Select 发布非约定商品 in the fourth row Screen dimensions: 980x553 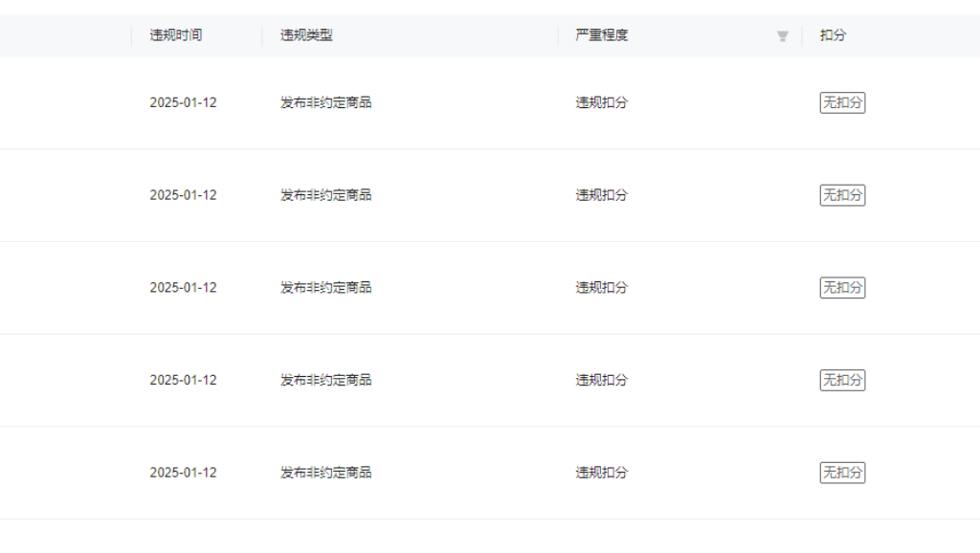pyautogui.click(x=325, y=380)
